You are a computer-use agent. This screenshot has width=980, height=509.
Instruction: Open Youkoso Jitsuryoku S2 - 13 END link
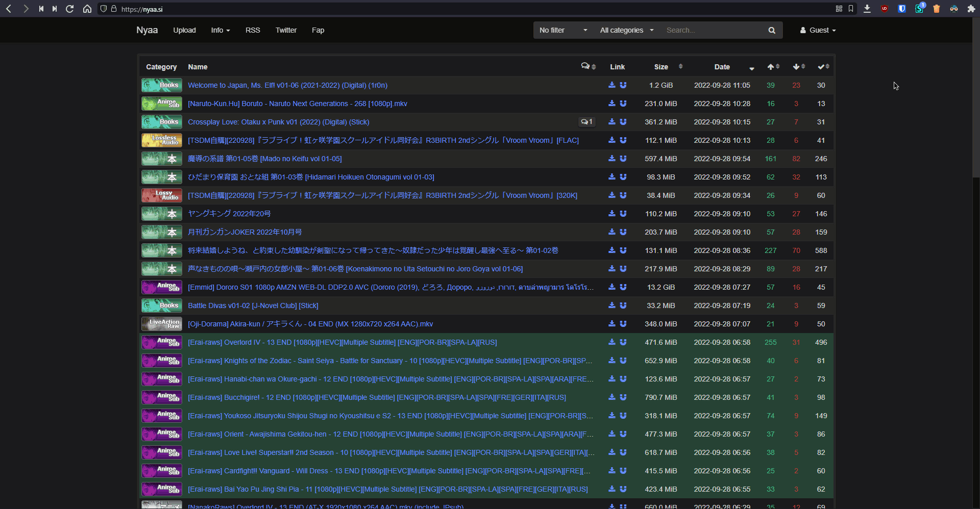[x=390, y=416]
